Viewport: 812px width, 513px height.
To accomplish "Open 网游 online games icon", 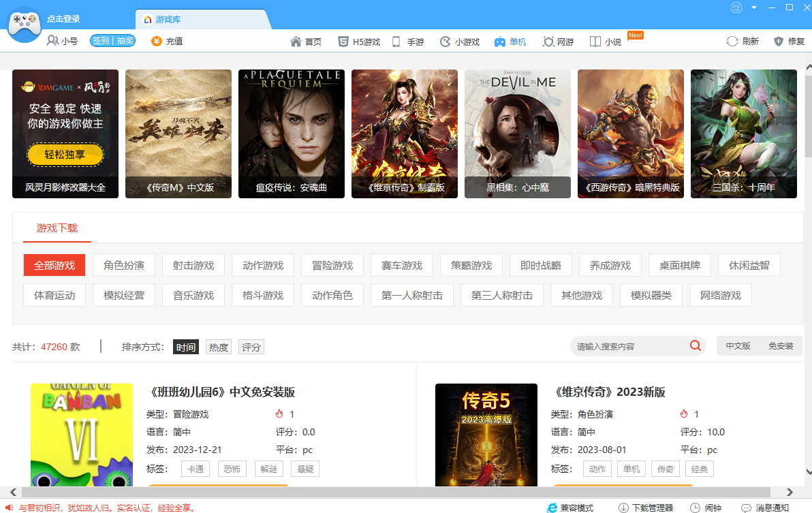I will point(548,42).
